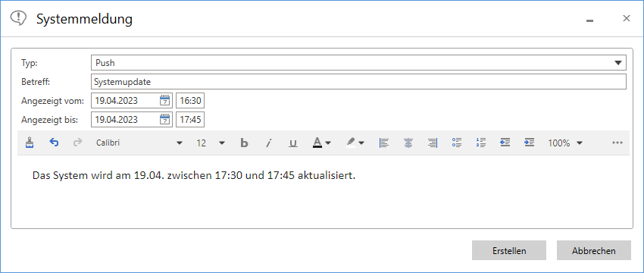Open the 100% zoom dropdown
644x273 pixels.
(580, 143)
